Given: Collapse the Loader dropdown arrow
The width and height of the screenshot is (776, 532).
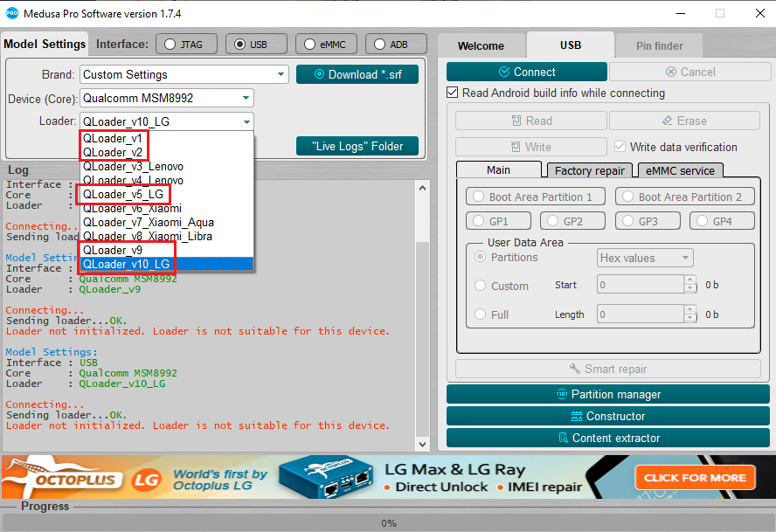Looking at the screenshot, I should (x=246, y=121).
